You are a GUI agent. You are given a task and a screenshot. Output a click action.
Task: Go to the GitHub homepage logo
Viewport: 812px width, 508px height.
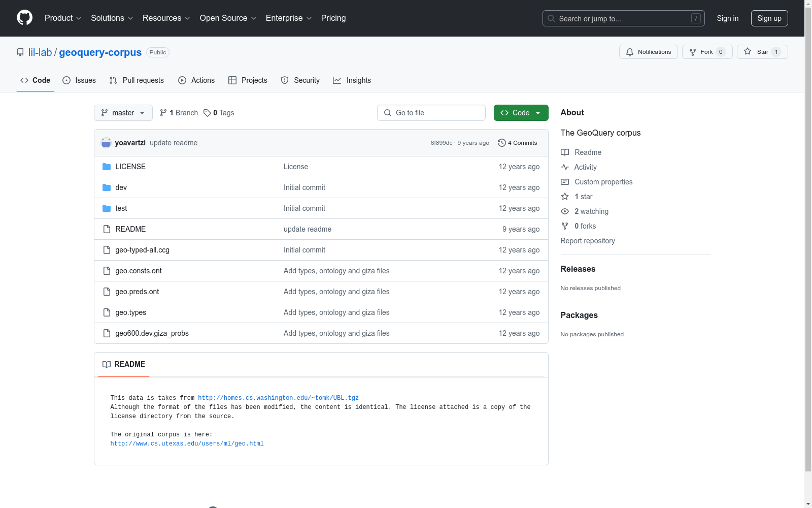24,18
